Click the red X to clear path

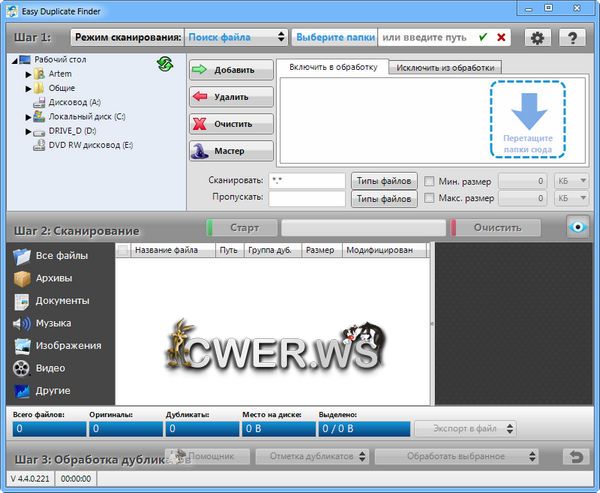coord(501,37)
